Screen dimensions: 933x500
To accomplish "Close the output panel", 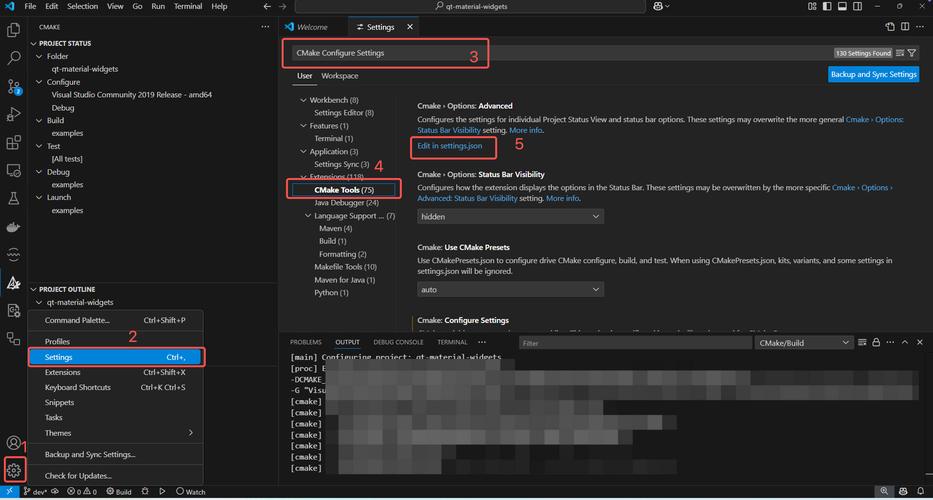I will (x=919, y=342).
